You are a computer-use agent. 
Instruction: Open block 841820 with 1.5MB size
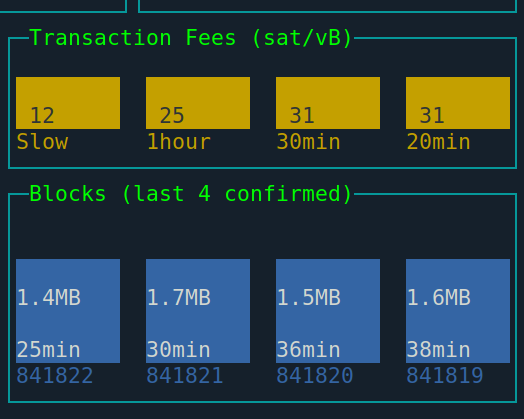pos(328,311)
